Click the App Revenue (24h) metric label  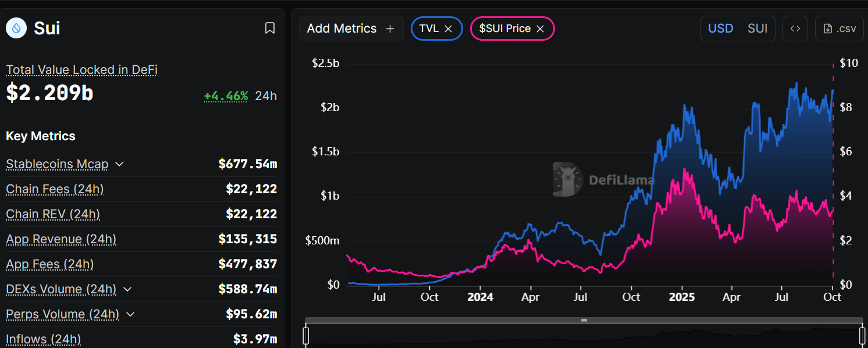click(61, 239)
